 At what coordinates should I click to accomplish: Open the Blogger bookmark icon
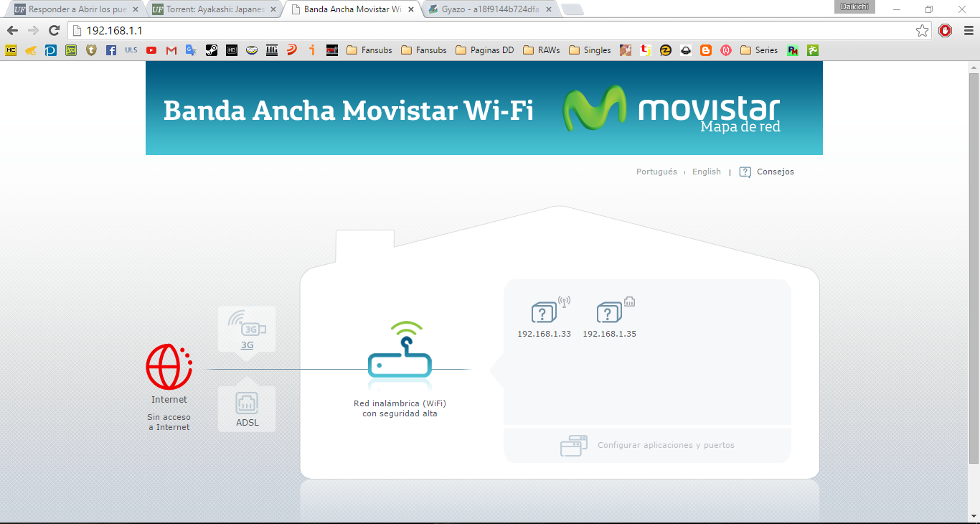point(706,50)
